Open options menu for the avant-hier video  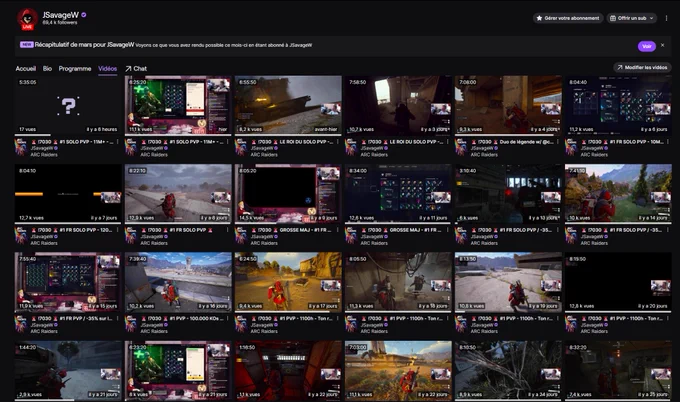pyautogui.click(x=338, y=142)
